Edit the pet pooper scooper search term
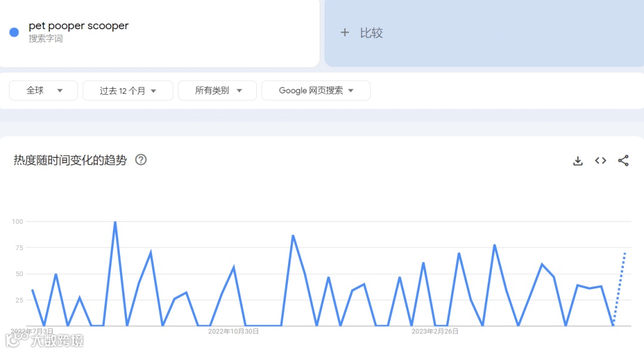The width and height of the screenshot is (644, 352). pos(79,26)
